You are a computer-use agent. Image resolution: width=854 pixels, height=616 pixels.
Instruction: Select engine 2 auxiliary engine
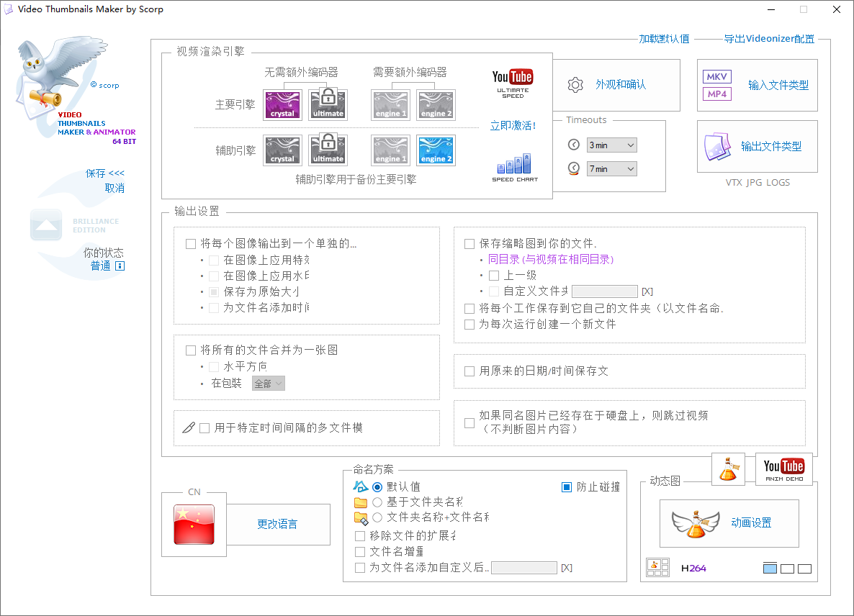point(436,150)
